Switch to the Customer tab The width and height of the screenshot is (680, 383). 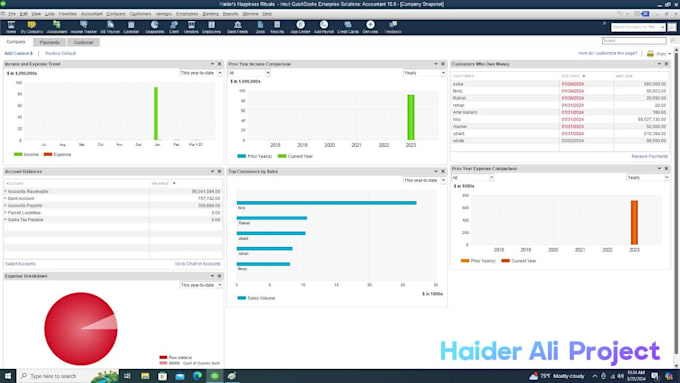[x=83, y=43]
